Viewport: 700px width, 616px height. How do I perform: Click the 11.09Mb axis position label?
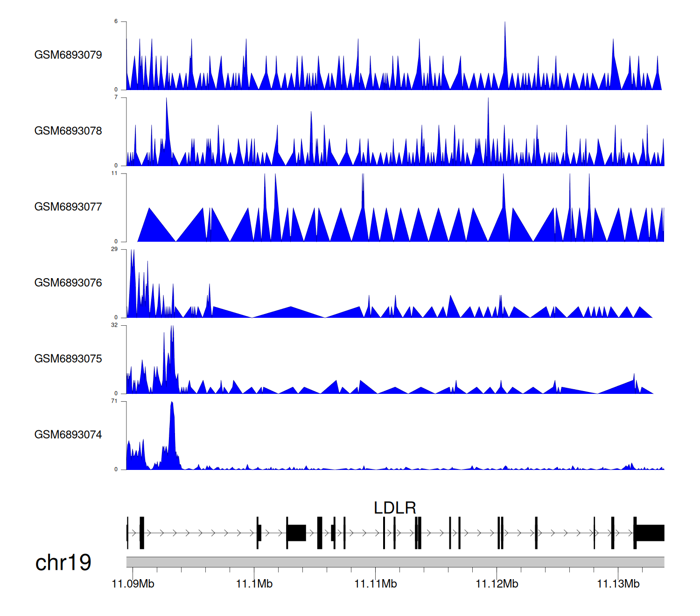(x=133, y=584)
